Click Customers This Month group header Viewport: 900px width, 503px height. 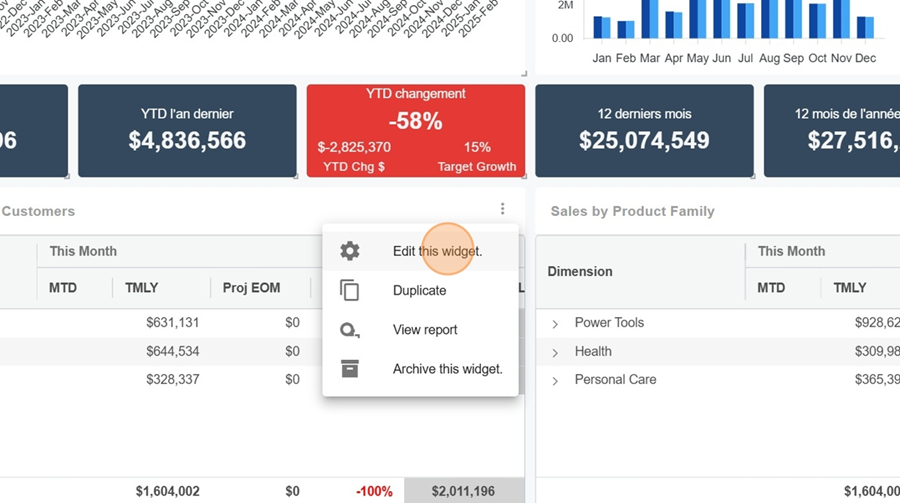click(x=83, y=251)
